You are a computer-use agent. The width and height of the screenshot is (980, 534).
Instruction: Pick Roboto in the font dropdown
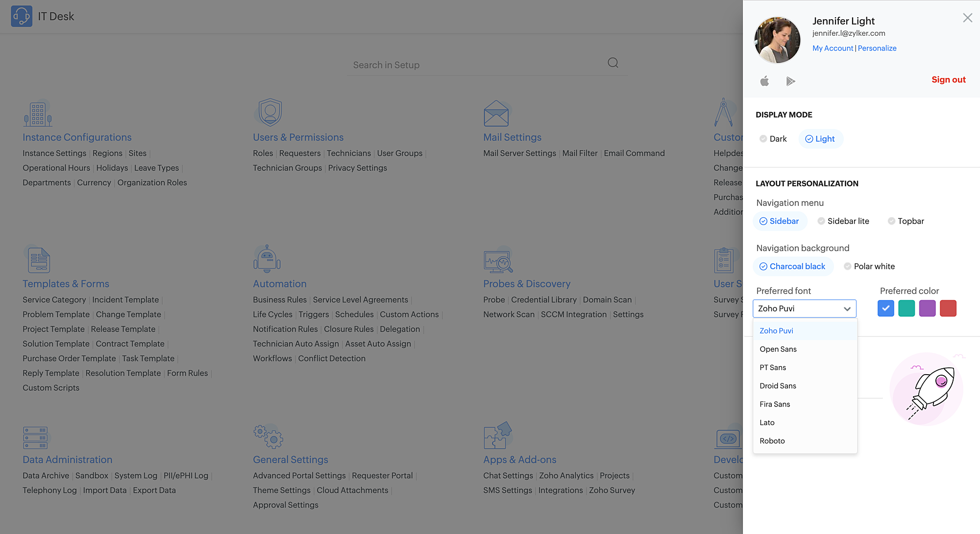772,441
